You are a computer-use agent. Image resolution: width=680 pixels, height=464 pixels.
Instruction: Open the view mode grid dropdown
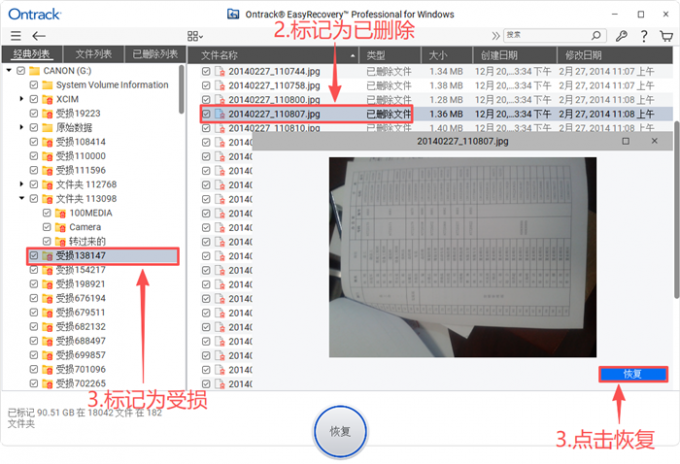pos(195,36)
